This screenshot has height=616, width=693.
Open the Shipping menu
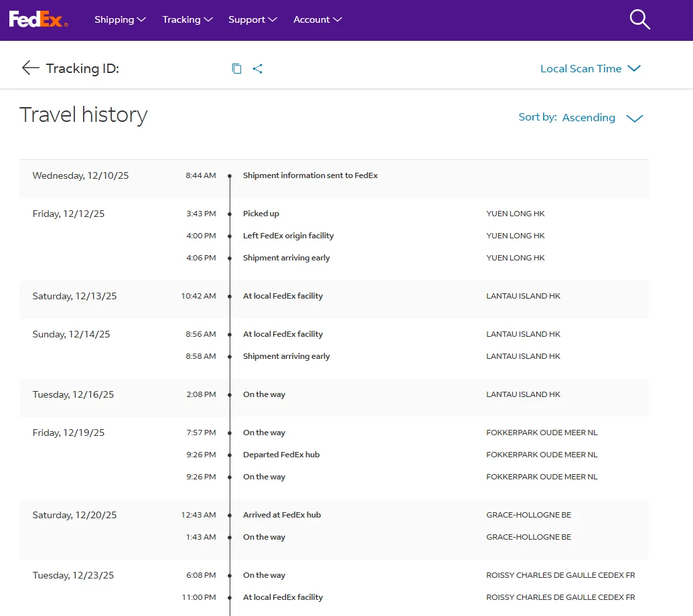(120, 19)
